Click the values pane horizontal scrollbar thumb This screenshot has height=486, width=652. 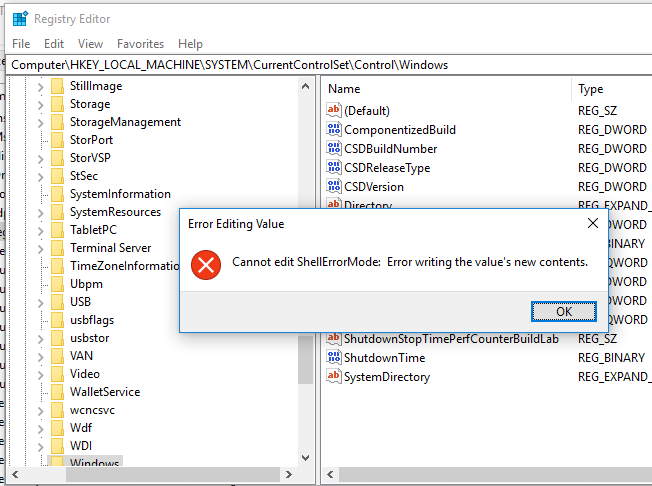point(496,474)
